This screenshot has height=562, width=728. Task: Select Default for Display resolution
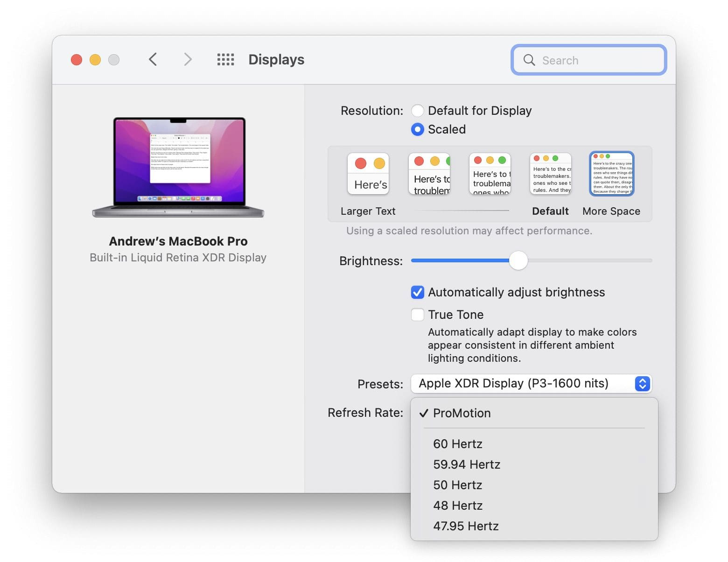[x=417, y=111]
